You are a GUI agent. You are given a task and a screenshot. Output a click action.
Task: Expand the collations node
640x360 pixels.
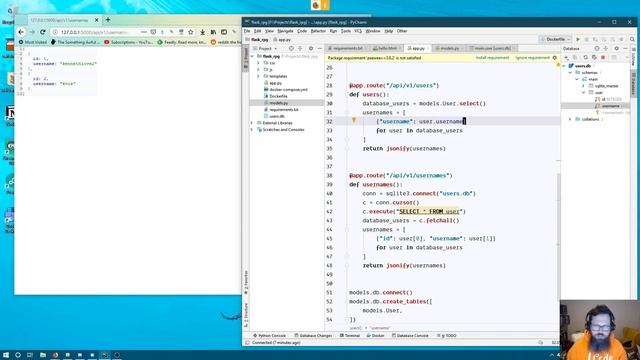571,119
